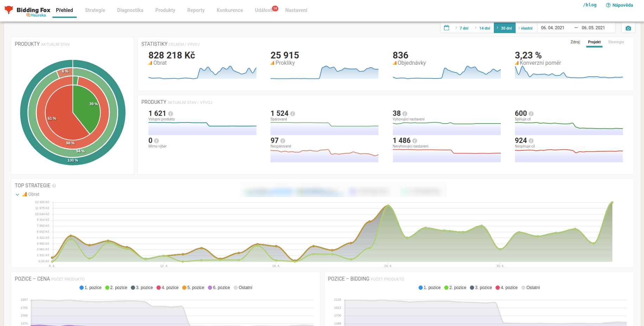Screen dimensions: 644x326
Task: Toggle 1. pozice in Pozice – Bidding legend
Action: click(430, 288)
